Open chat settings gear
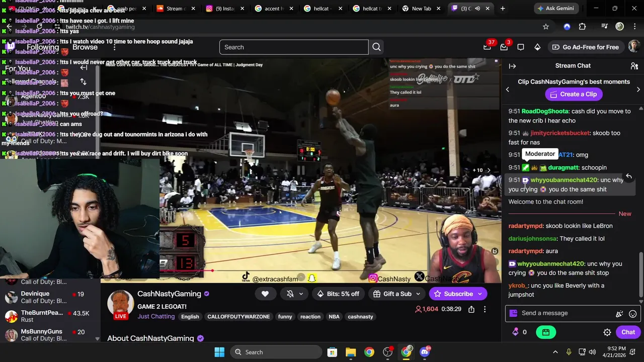Image resolution: width=644 pixels, height=362 pixels. [x=607, y=332]
